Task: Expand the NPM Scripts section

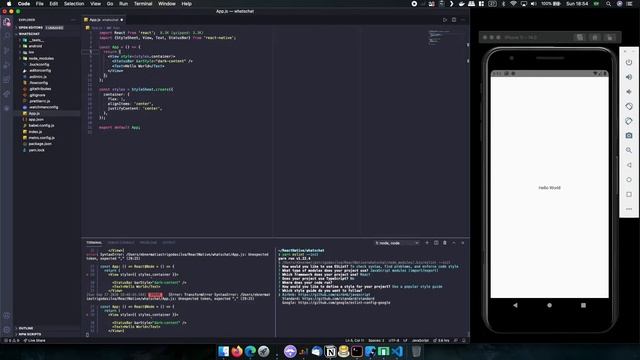Action: [x=29, y=334]
